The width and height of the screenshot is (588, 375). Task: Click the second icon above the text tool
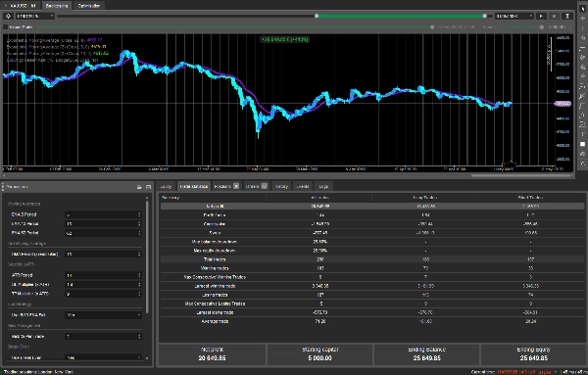point(582,115)
